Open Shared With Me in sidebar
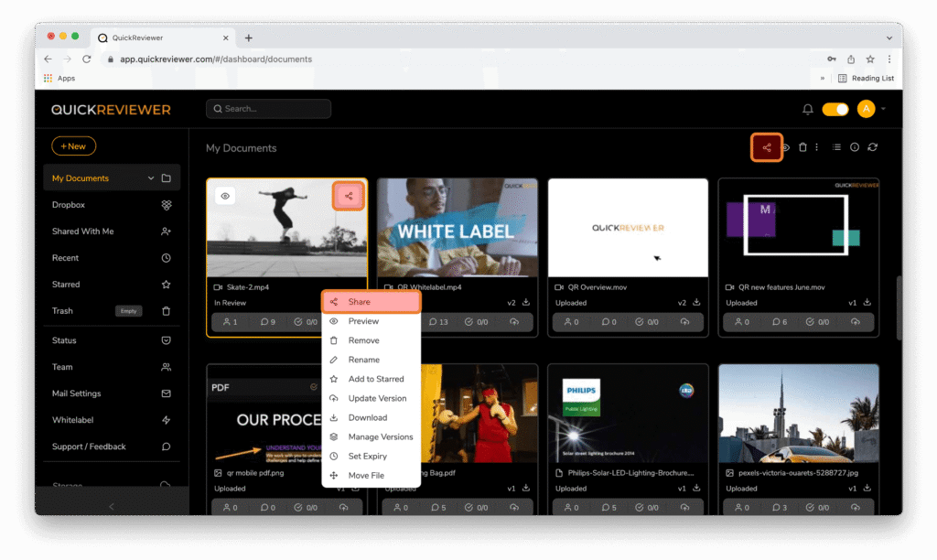The width and height of the screenshot is (937, 560). coord(82,232)
